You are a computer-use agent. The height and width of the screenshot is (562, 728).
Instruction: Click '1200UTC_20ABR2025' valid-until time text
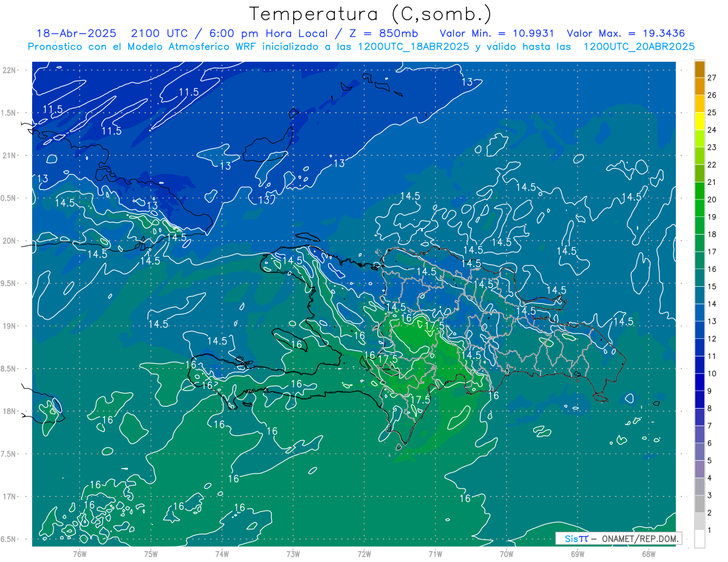click(639, 47)
